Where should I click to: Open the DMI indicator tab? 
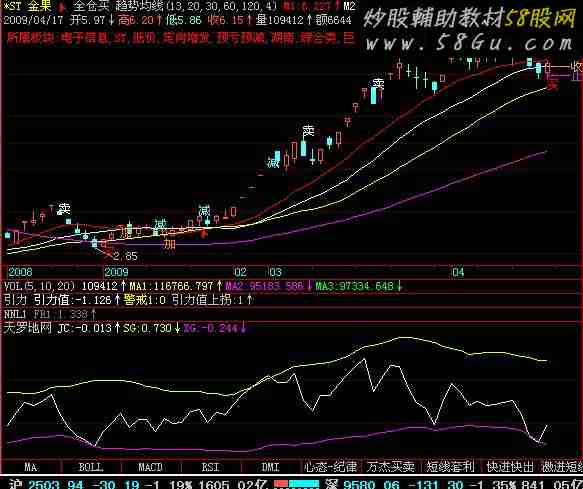270,467
